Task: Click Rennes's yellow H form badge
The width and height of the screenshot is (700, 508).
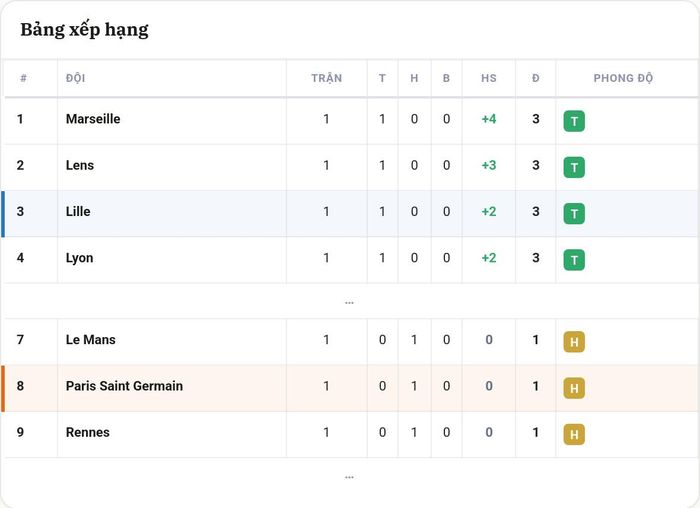Action: coord(574,434)
